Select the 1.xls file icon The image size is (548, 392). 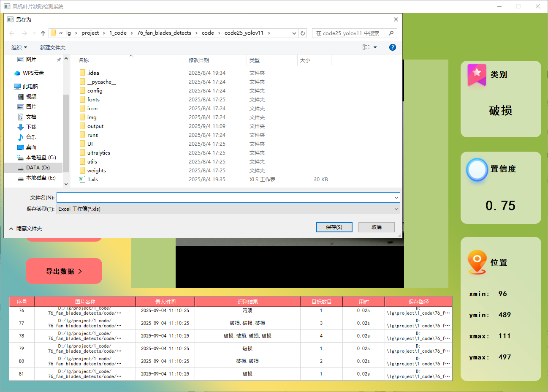point(82,179)
